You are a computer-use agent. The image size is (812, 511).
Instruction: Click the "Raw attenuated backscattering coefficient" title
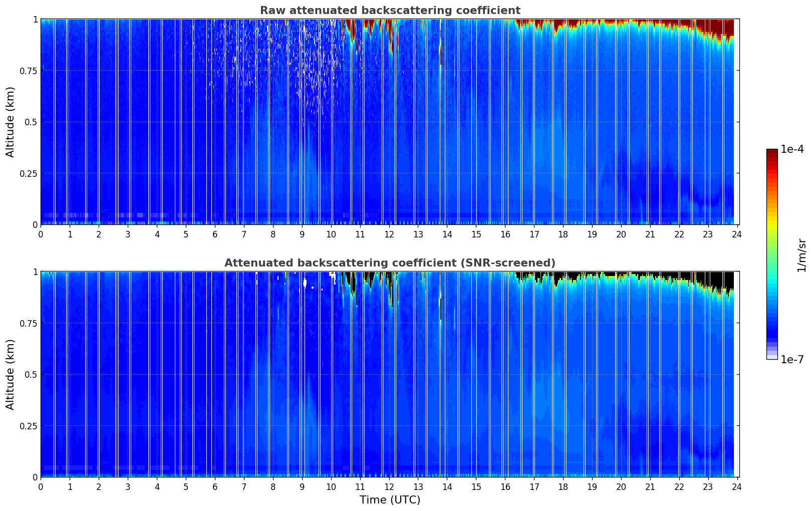click(x=390, y=11)
